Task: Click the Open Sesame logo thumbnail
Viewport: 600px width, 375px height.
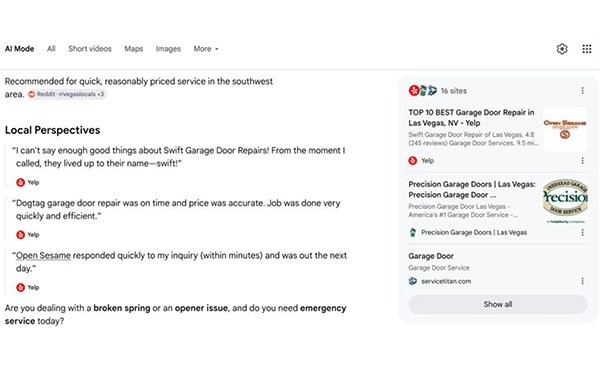Action: coord(565,129)
